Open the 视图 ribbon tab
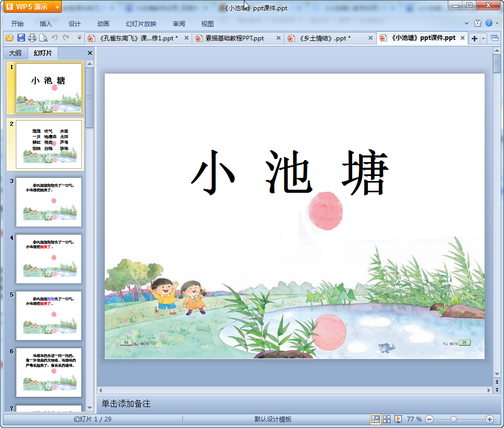The height and width of the screenshot is (428, 504). pos(208,24)
